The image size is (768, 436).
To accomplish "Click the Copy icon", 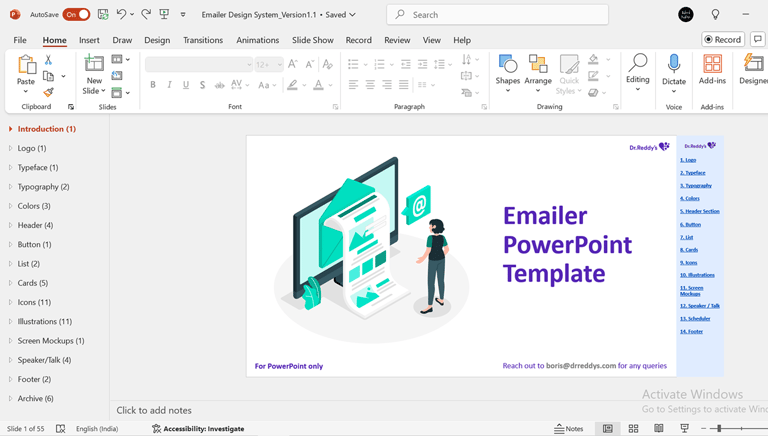I will 48,76.
